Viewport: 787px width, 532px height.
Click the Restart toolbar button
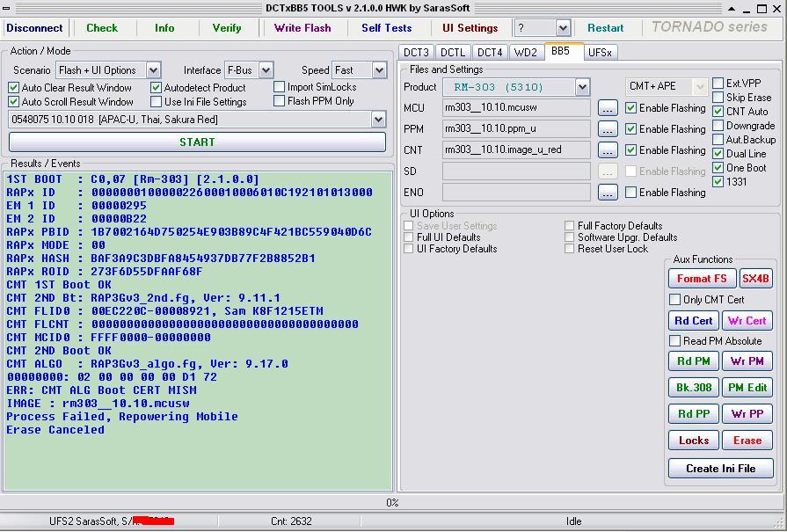coord(605,27)
